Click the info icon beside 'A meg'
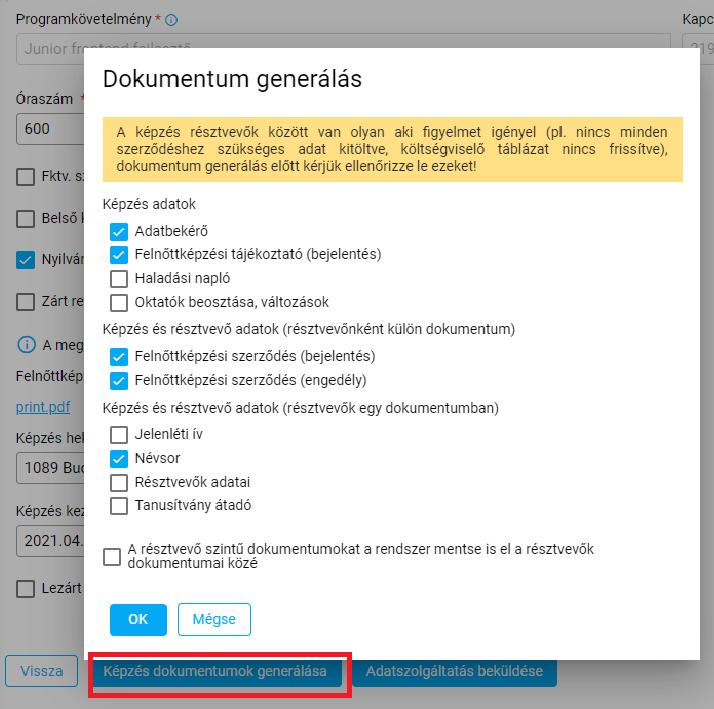Image resolution: width=714 pixels, height=709 pixels. 26,345
